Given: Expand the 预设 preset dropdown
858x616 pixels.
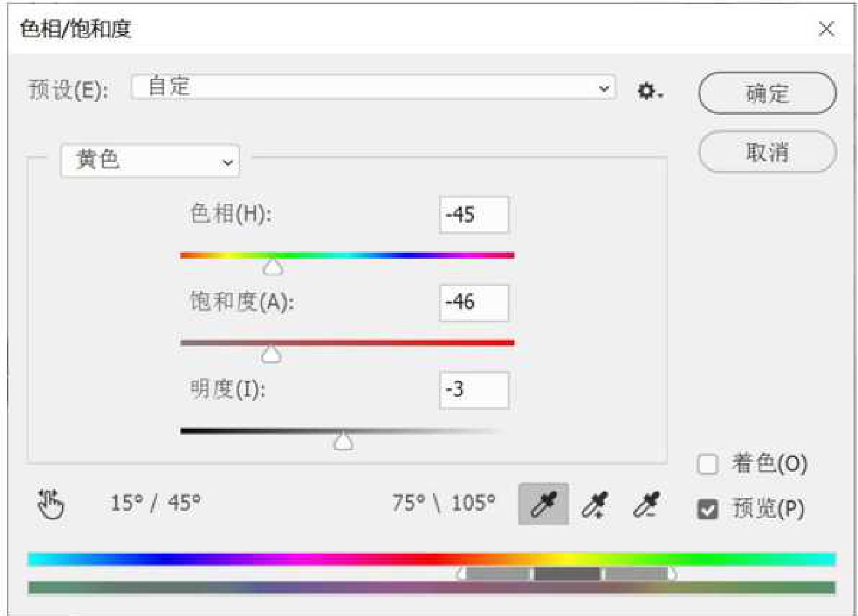Looking at the screenshot, I should coord(373,87).
